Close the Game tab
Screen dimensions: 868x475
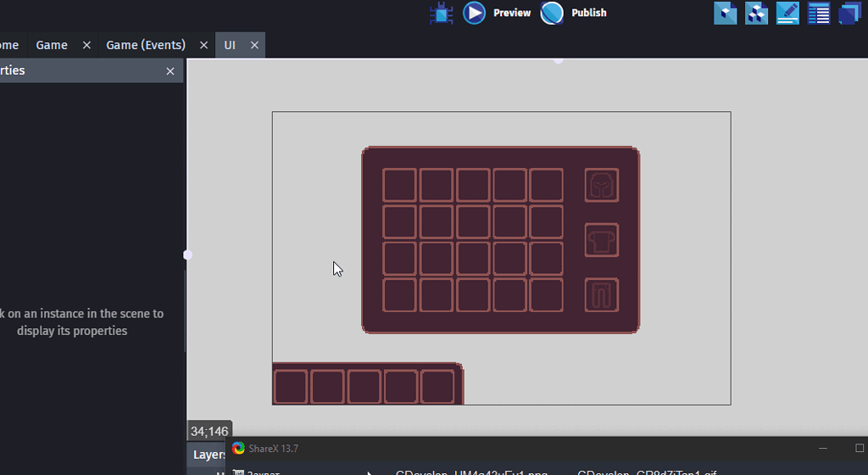86,46
